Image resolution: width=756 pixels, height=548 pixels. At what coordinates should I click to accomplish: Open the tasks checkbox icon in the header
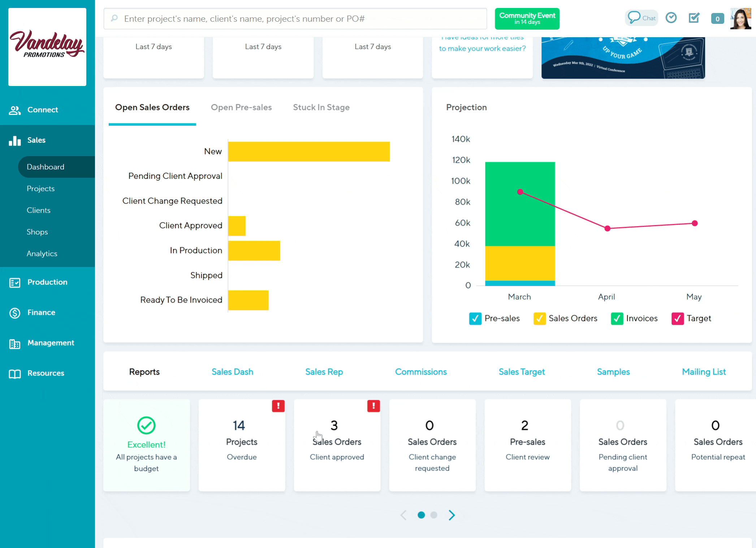(x=694, y=17)
